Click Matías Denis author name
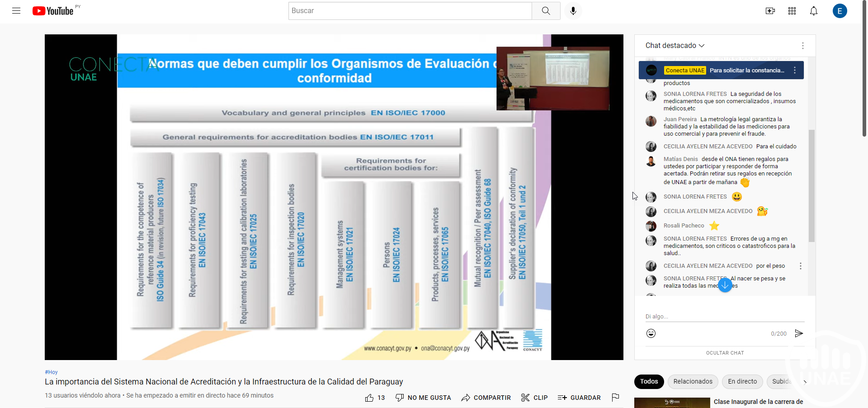The height and width of the screenshot is (408, 868). click(680, 159)
